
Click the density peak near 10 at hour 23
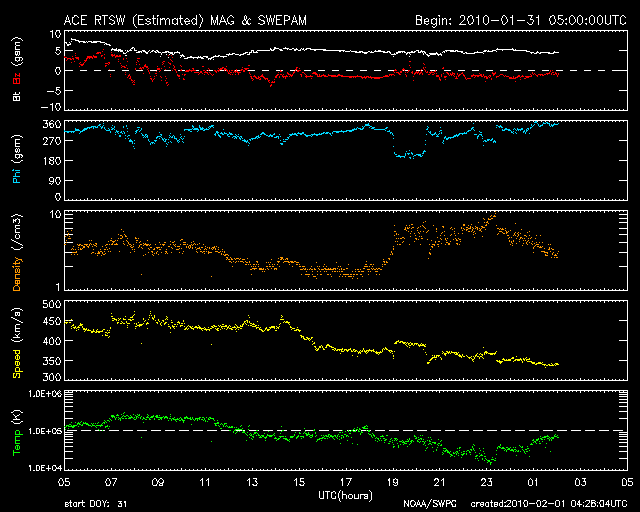[x=493, y=214]
